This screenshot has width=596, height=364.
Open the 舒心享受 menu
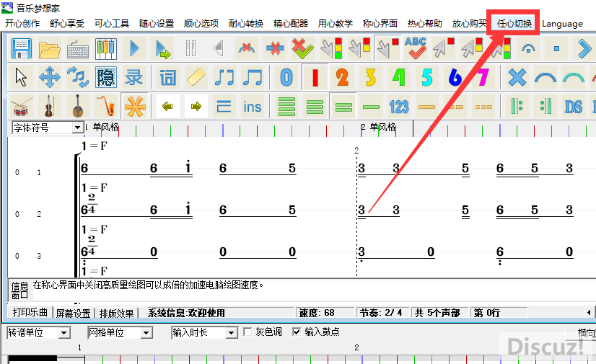(67, 24)
